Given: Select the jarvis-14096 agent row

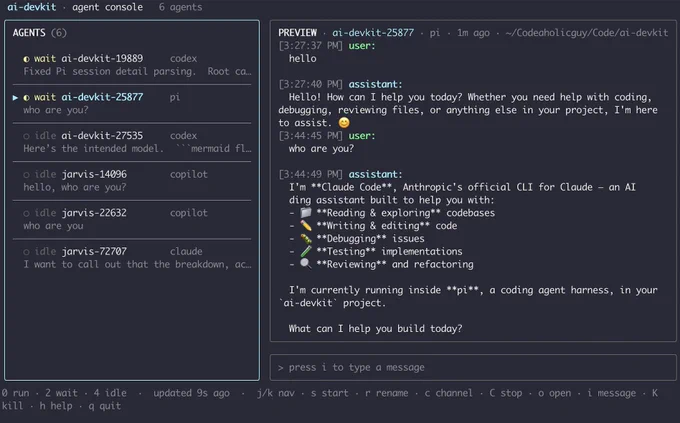Looking at the screenshot, I should (132, 180).
